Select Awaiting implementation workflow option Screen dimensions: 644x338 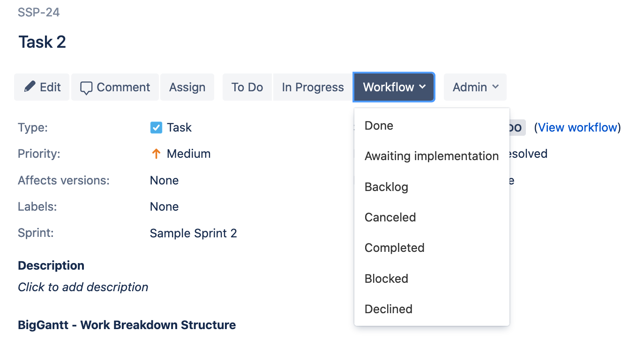pyautogui.click(x=431, y=156)
